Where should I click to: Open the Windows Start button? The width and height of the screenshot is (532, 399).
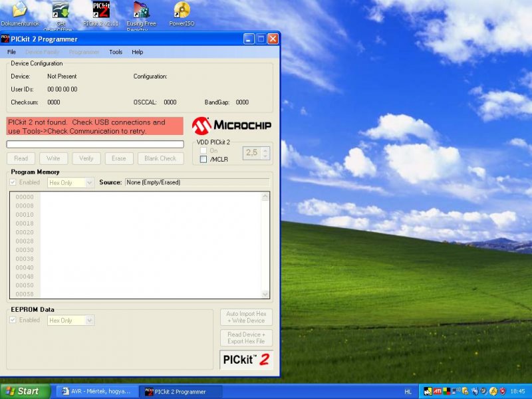click(25, 391)
